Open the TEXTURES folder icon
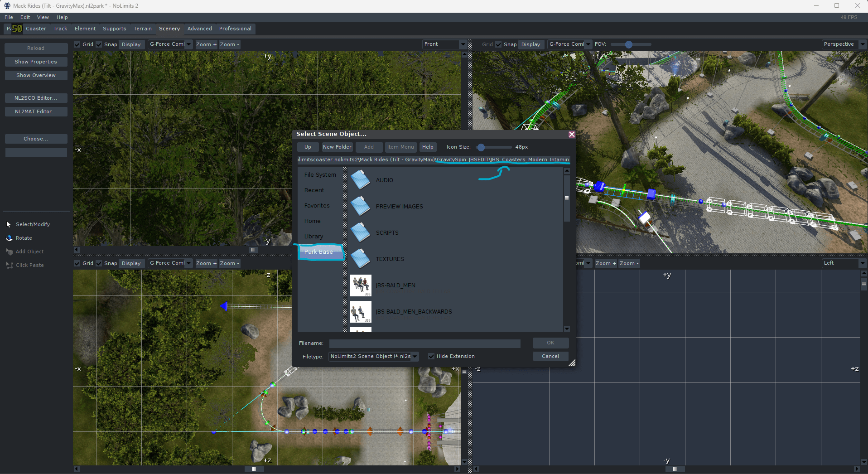Screen dimensions: 868x474 pyautogui.click(x=361, y=259)
